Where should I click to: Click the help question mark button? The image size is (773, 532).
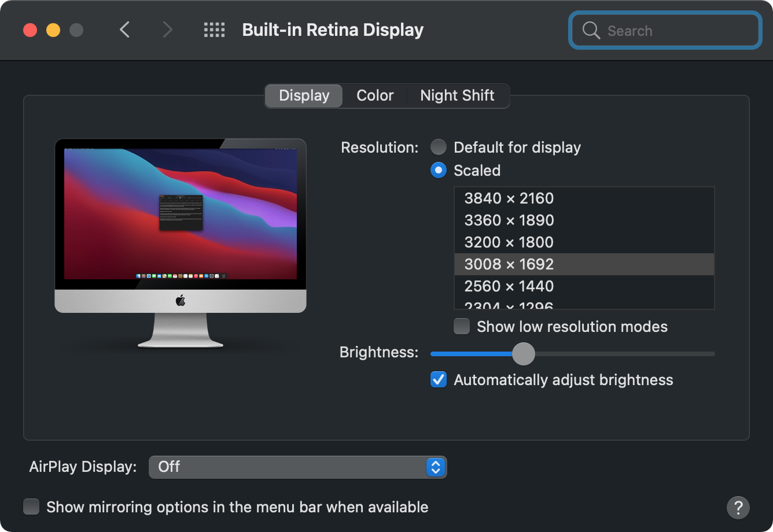[x=738, y=508]
